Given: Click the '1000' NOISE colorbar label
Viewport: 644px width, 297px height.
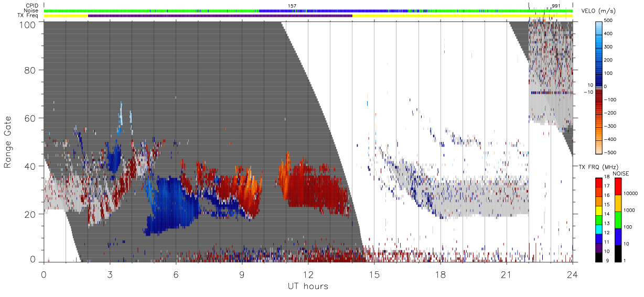Looking at the screenshot, I should pos(628,211).
